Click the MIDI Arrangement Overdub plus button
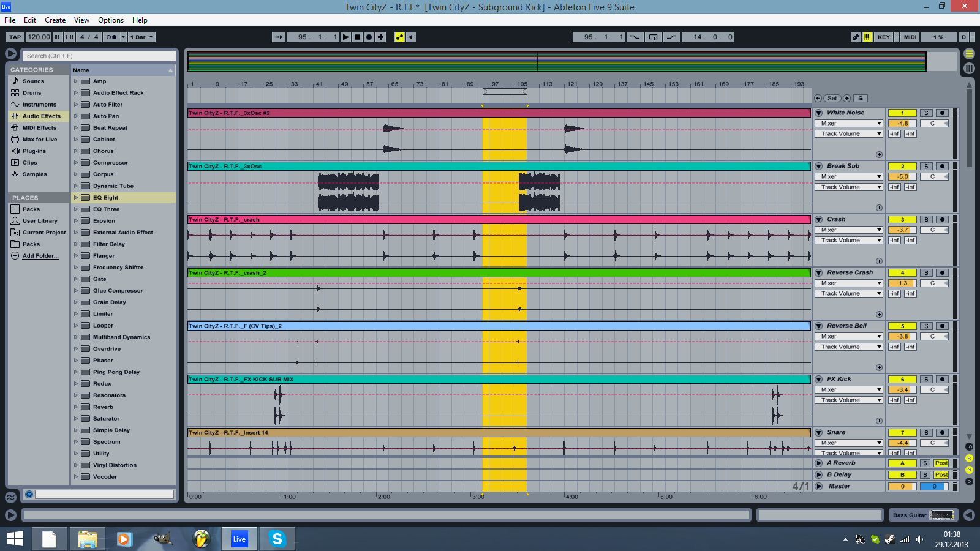This screenshot has width=980, height=551. pos(381,37)
